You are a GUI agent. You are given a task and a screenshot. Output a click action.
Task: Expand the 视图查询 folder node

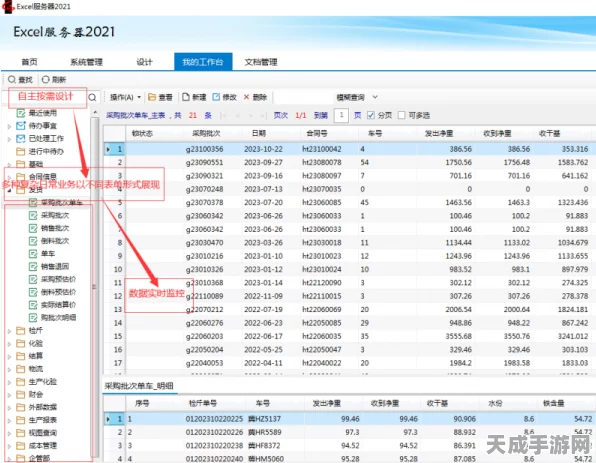(10, 433)
